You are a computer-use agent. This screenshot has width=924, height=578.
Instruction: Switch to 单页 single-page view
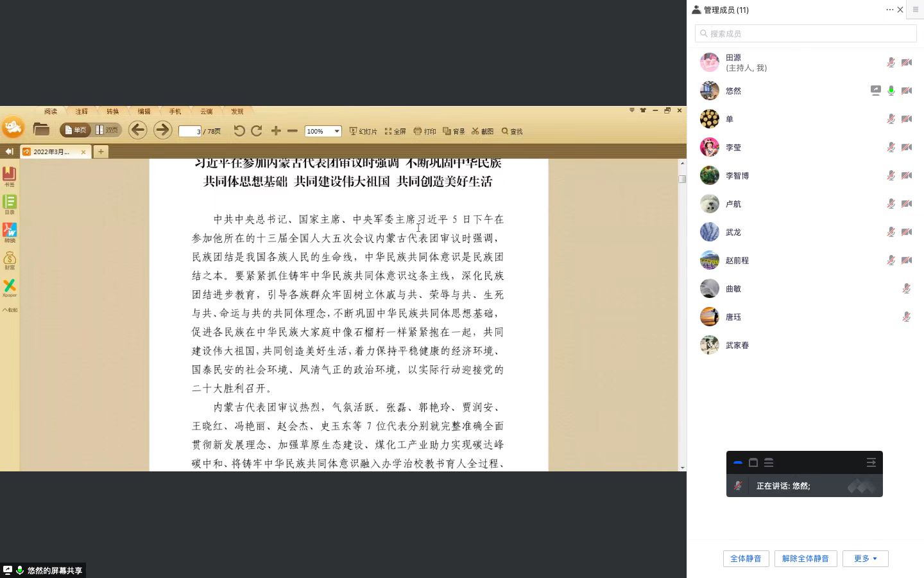(75, 130)
